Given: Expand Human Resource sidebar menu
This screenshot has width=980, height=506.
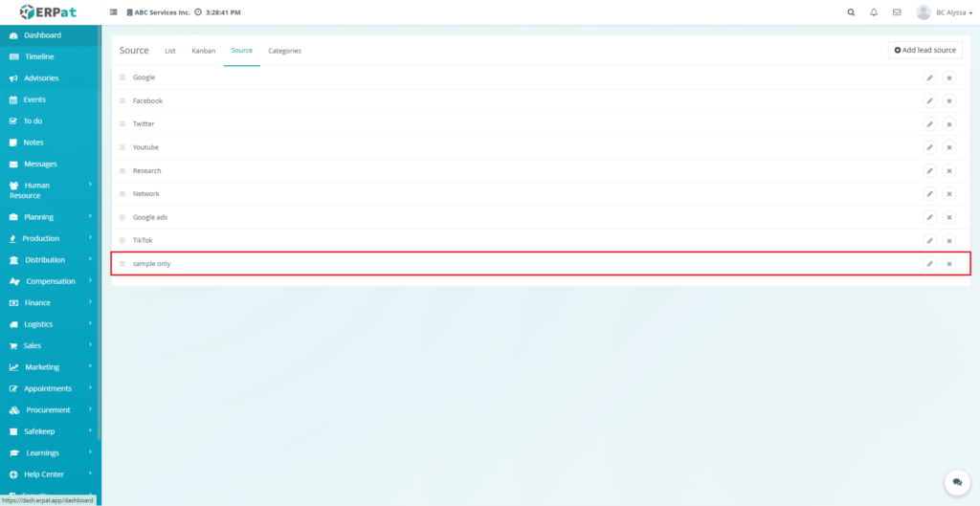Looking at the screenshot, I should coord(51,190).
